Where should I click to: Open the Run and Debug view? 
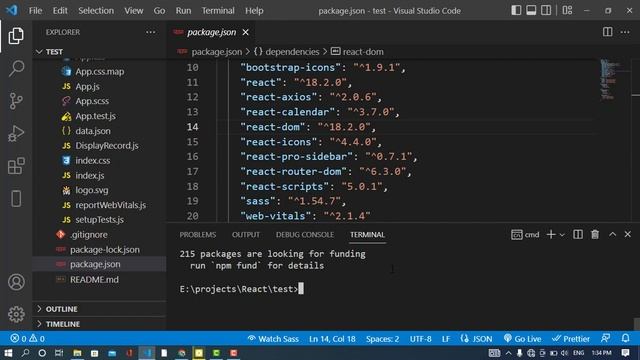(x=16, y=133)
